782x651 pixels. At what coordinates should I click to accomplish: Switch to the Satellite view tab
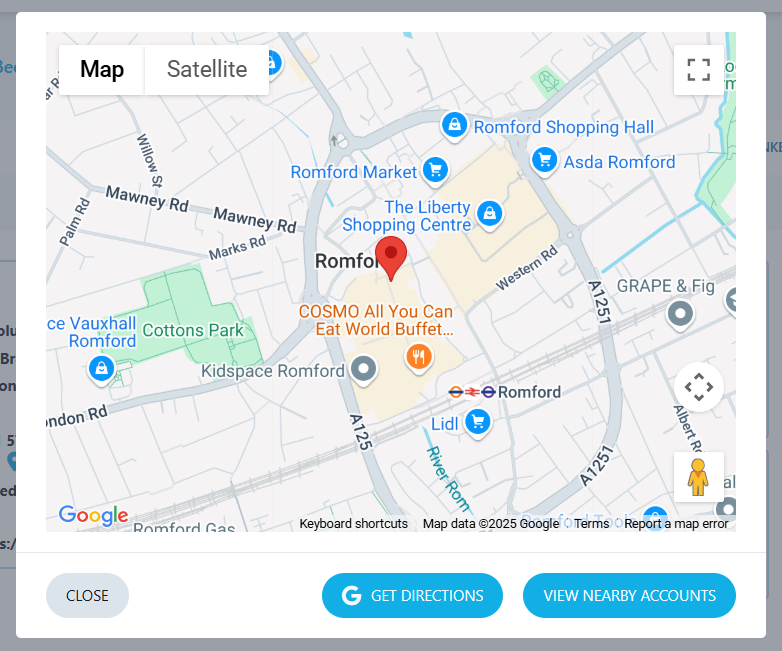(x=207, y=69)
